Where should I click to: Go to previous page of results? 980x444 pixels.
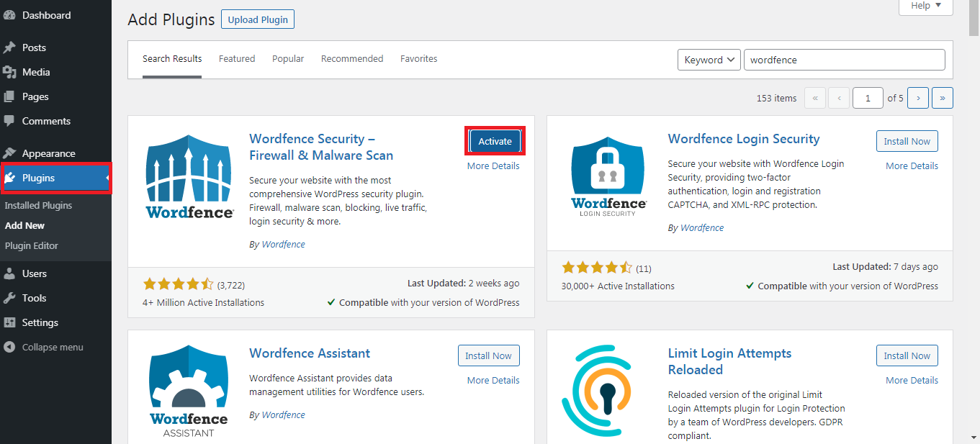pos(839,98)
